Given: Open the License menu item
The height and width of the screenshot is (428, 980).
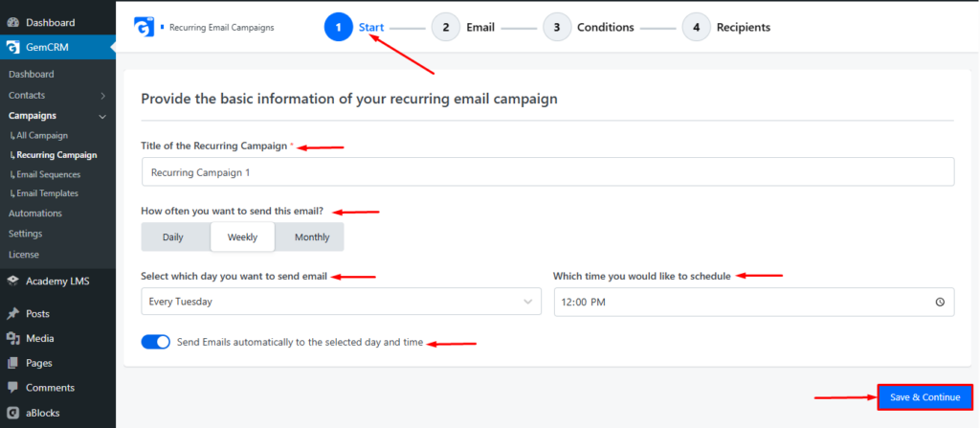Looking at the screenshot, I should point(24,255).
